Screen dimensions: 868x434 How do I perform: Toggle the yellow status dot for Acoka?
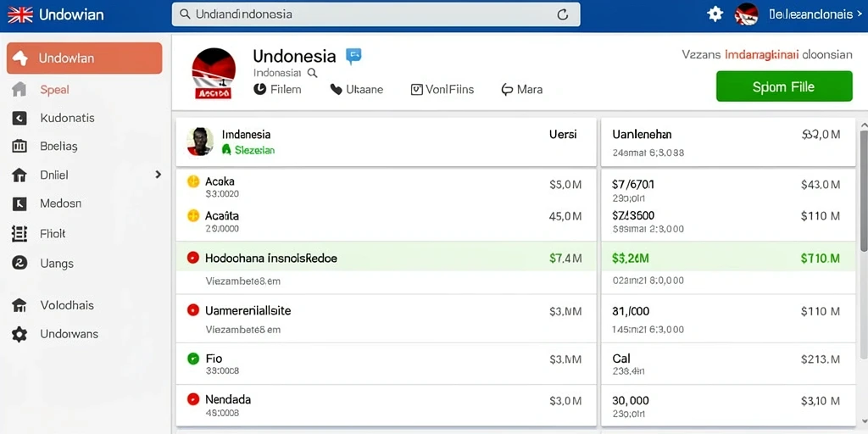[193, 181]
